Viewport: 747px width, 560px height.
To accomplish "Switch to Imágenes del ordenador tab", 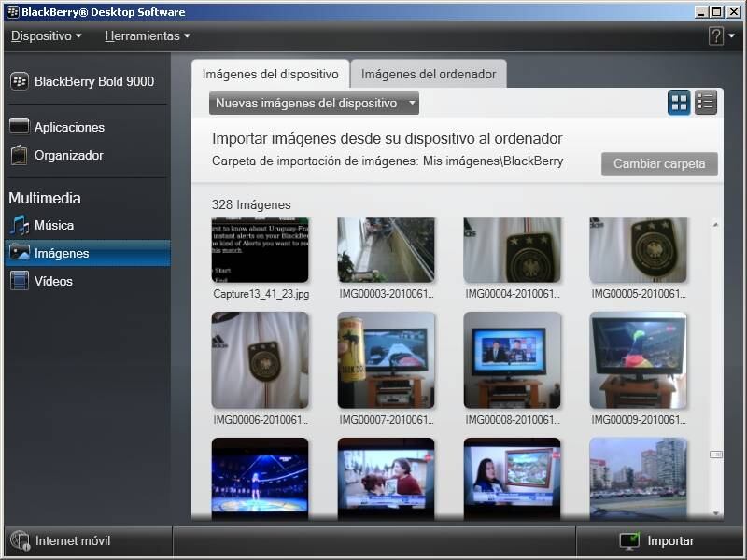I will pyautogui.click(x=429, y=75).
